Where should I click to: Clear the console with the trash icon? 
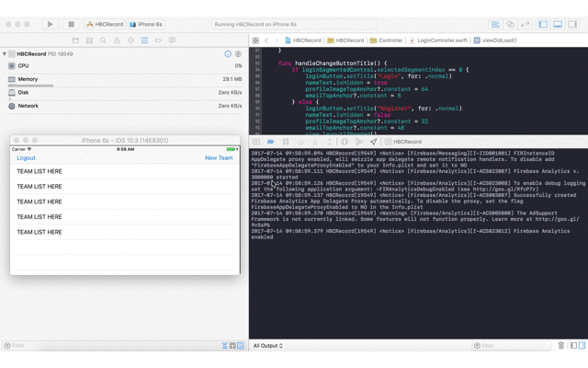[x=561, y=346]
